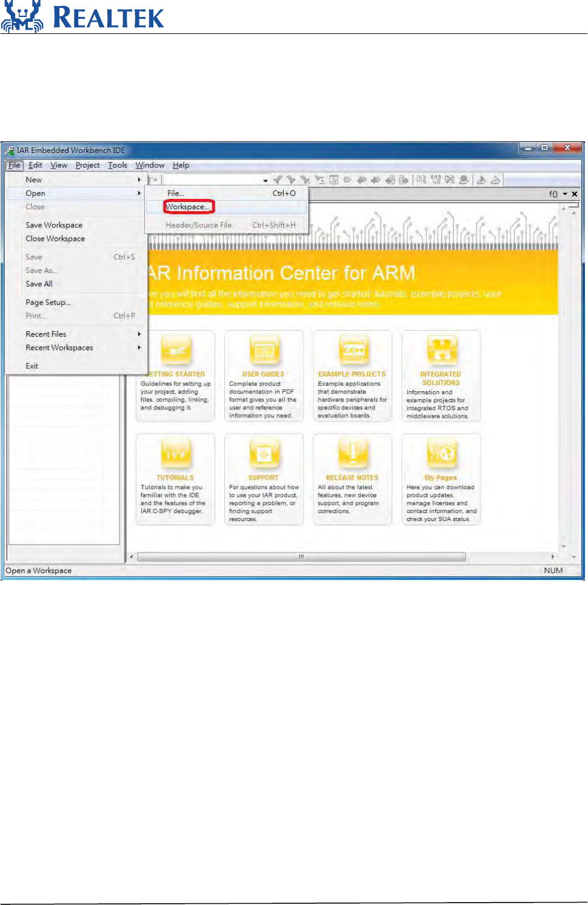Open the quick search combo dropdown arrow
The height and width of the screenshot is (905, 588).
click(x=266, y=180)
